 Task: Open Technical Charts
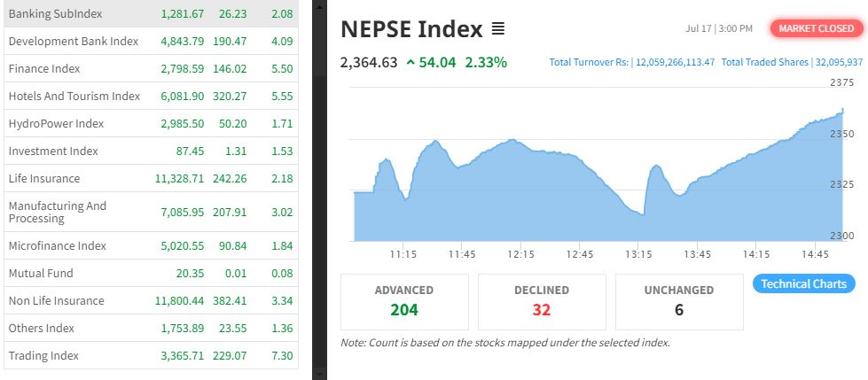[x=804, y=283]
